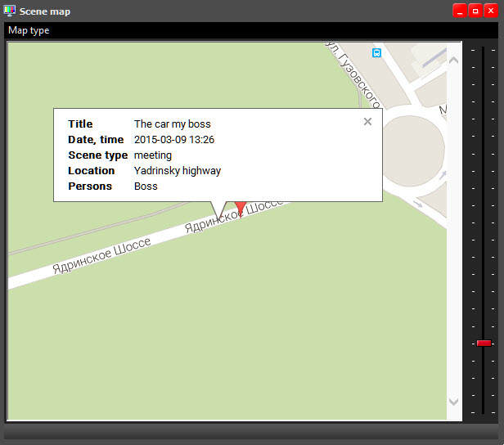Click the red zoom slider handle
Image resolution: width=504 pixels, height=445 pixels.
(x=484, y=343)
